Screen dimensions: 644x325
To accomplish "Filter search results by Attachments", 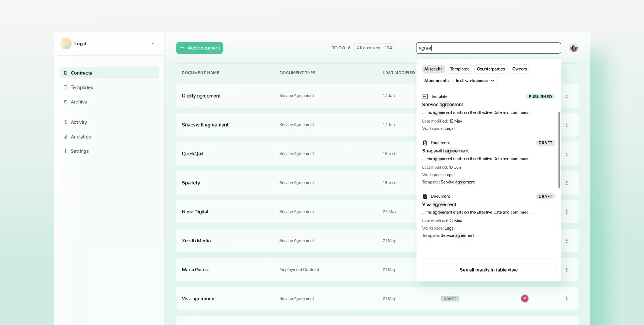I will click(x=436, y=81).
